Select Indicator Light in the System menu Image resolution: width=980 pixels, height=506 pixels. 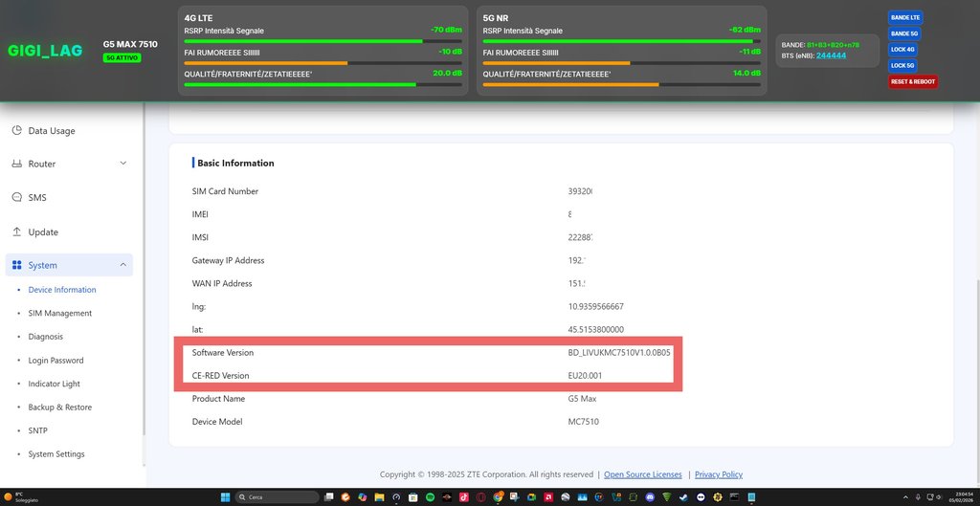(x=55, y=384)
